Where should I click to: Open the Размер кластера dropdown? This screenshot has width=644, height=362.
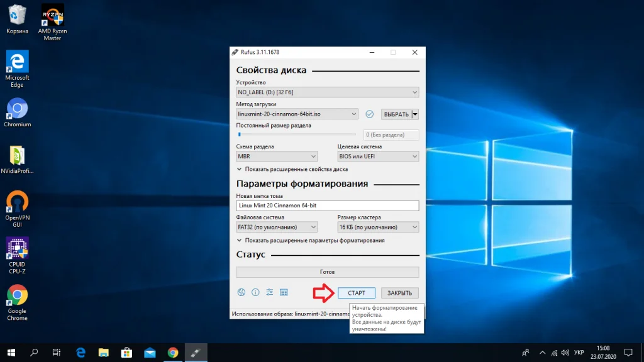[x=378, y=228]
